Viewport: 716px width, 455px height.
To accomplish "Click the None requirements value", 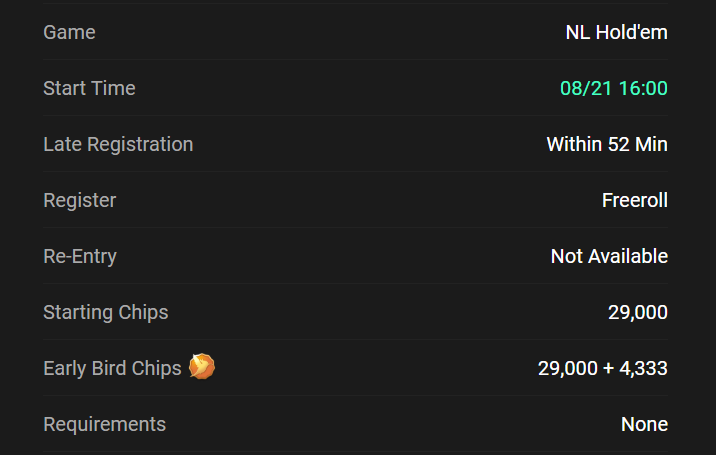I will click(x=644, y=424).
